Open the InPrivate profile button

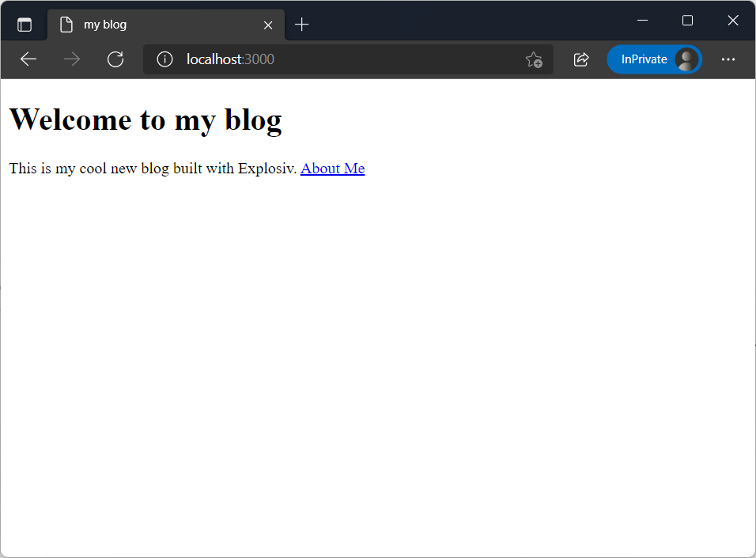click(654, 59)
